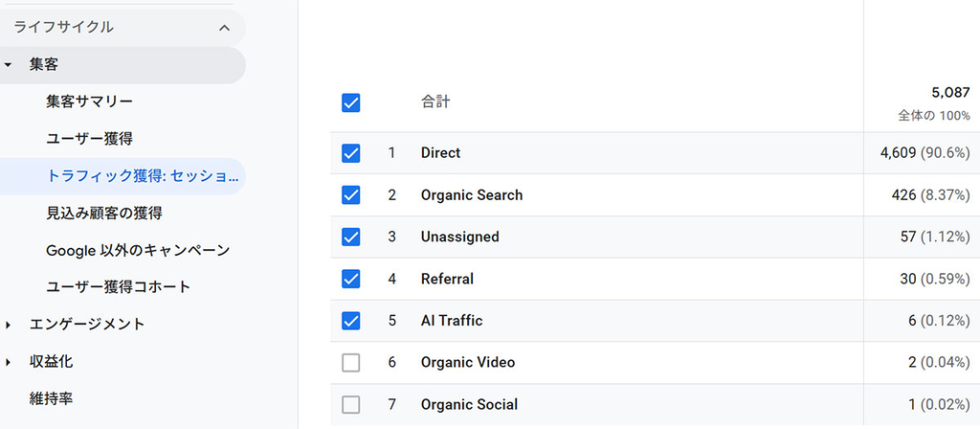Screen dimensions: 980x429
Task: Collapse the 集客 tree arrow
Action: coord(8,64)
